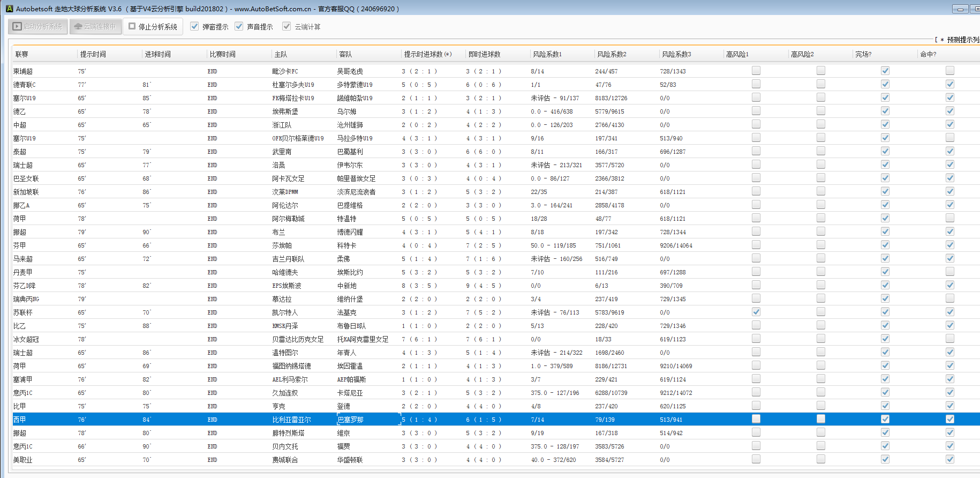Screen dimensions: 980x478
Task: Click the 命中? column header
Action: point(928,54)
